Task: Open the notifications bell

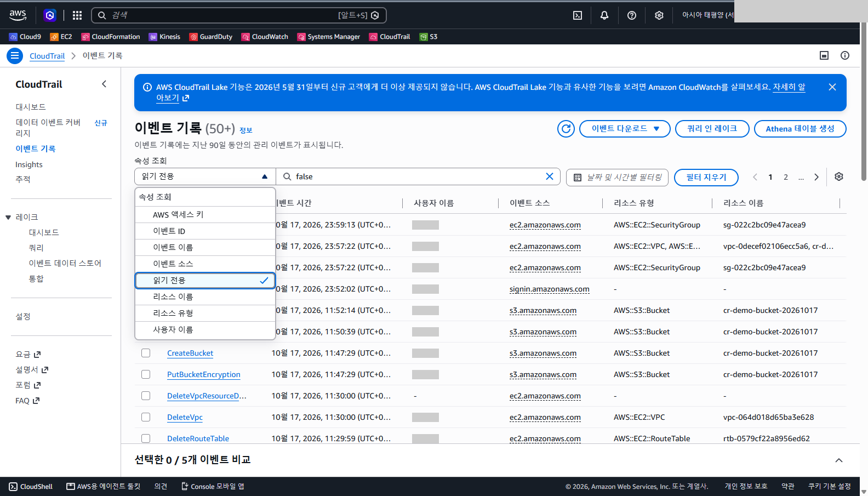Action: pos(604,15)
